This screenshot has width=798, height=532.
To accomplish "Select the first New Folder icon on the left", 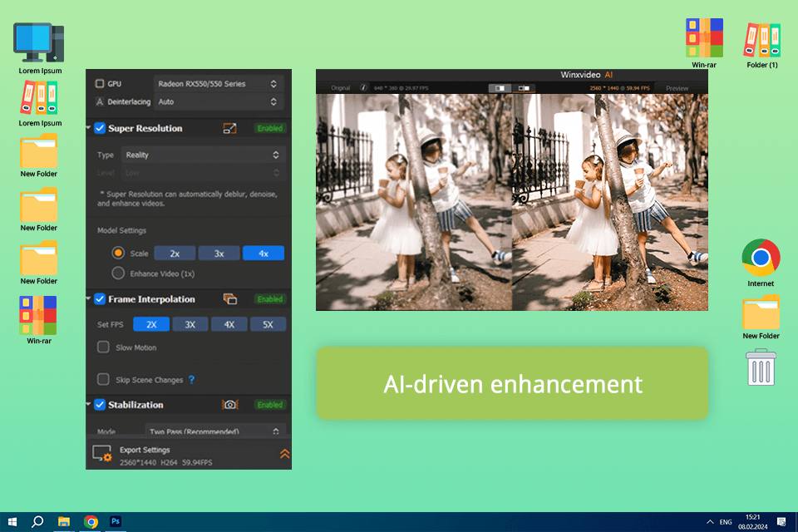I will (x=39, y=150).
